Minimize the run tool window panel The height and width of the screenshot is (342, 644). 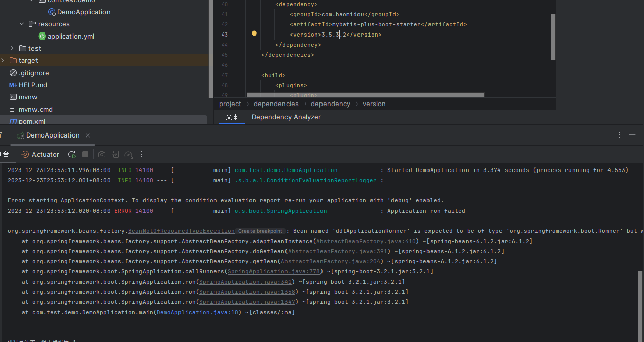click(632, 135)
